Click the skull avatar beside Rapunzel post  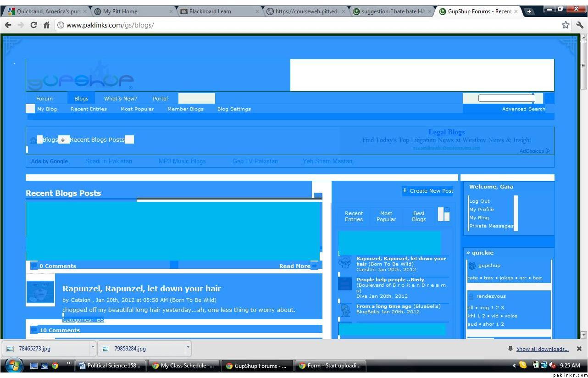click(x=344, y=263)
